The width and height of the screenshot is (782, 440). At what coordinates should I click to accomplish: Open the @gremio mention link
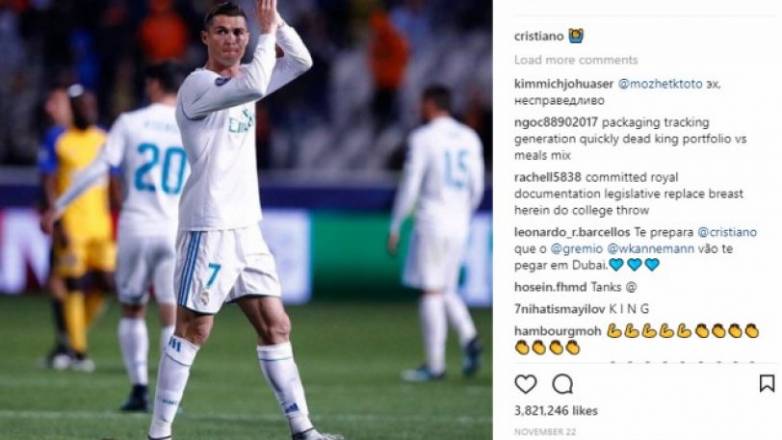(577, 248)
